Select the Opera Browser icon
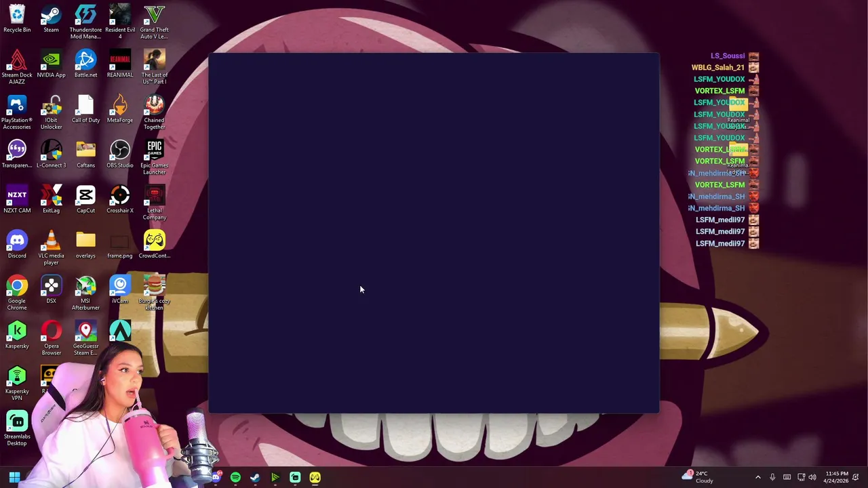This screenshot has height=488, width=868. pos(51,339)
